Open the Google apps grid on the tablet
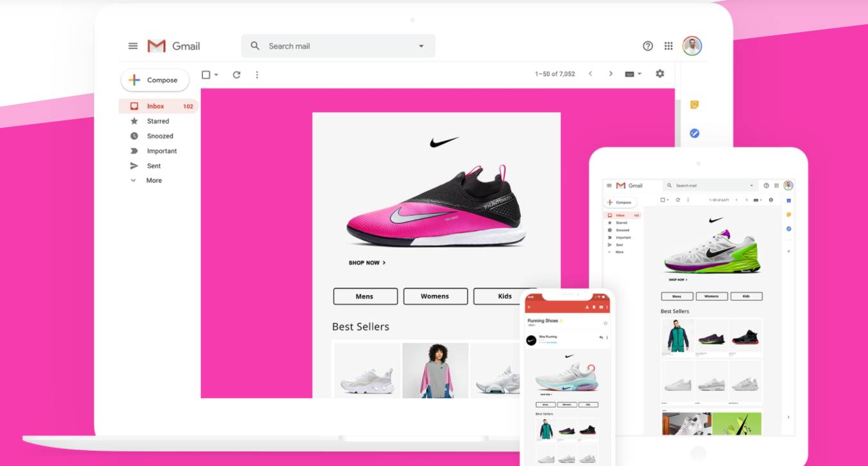 [776, 186]
